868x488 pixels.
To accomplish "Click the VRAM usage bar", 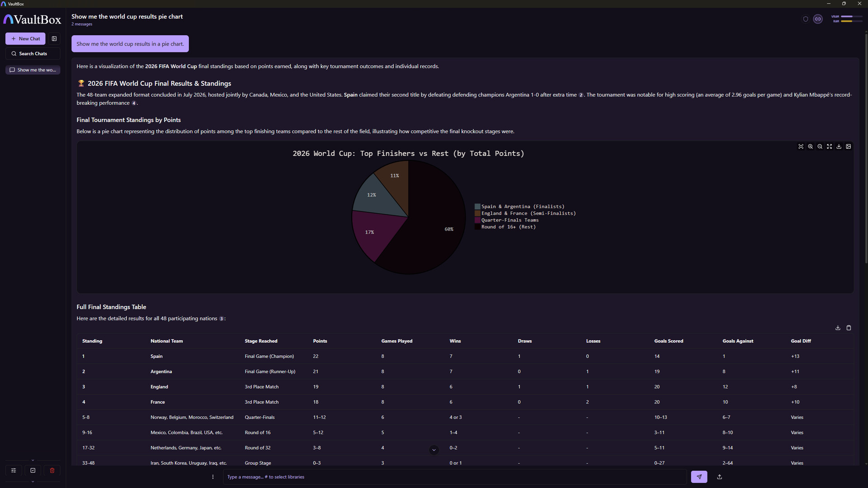I will (x=852, y=17).
